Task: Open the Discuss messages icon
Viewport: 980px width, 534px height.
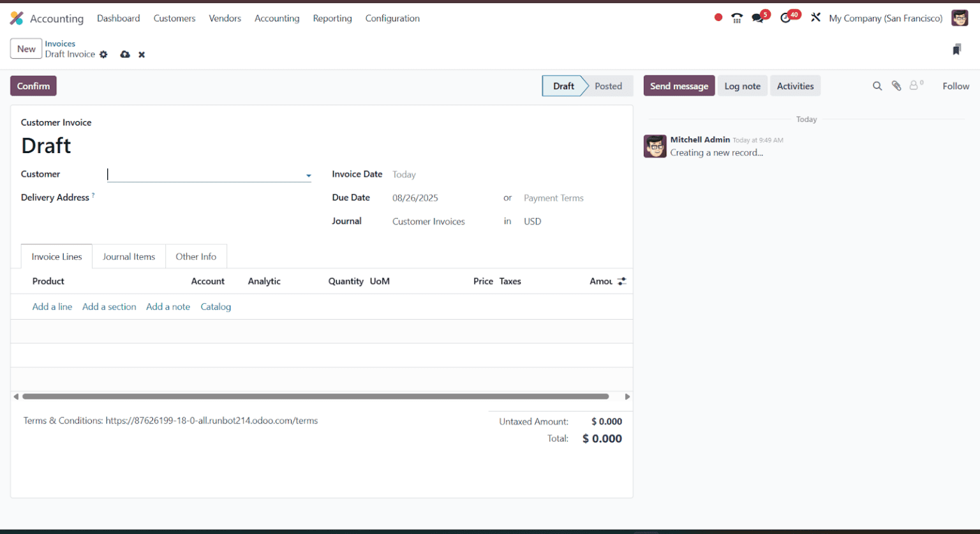Action: [x=759, y=18]
